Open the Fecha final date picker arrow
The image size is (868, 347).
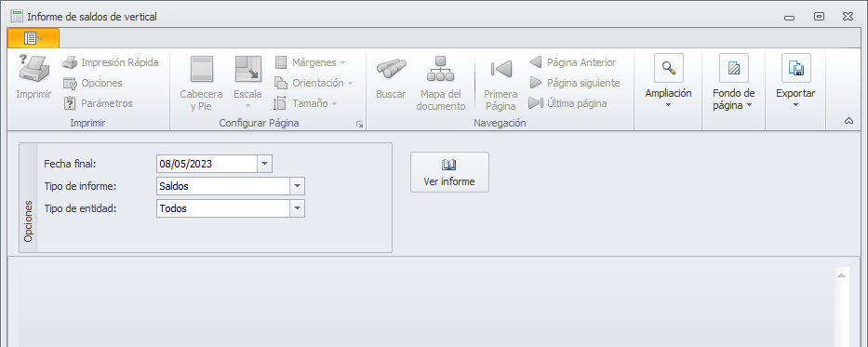pyautogui.click(x=264, y=164)
